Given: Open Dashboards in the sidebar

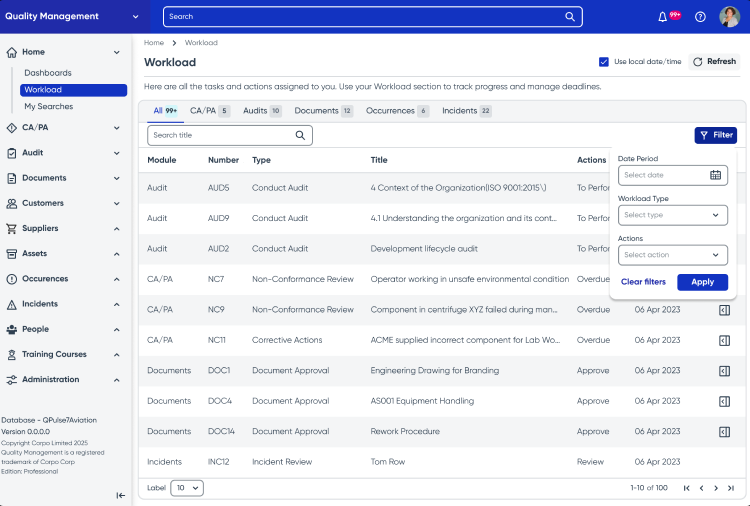Looking at the screenshot, I should tap(48, 73).
